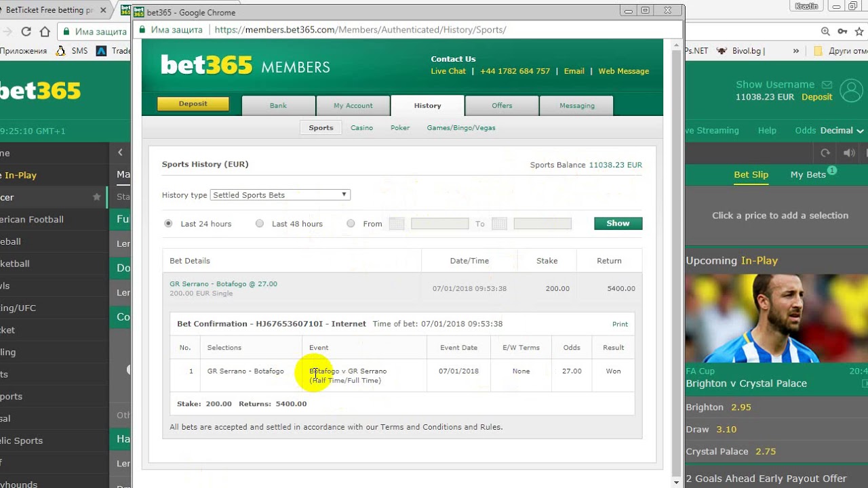The width and height of the screenshot is (868, 488).
Task: Collapse the sports sidebar with left chevron
Action: point(120,152)
